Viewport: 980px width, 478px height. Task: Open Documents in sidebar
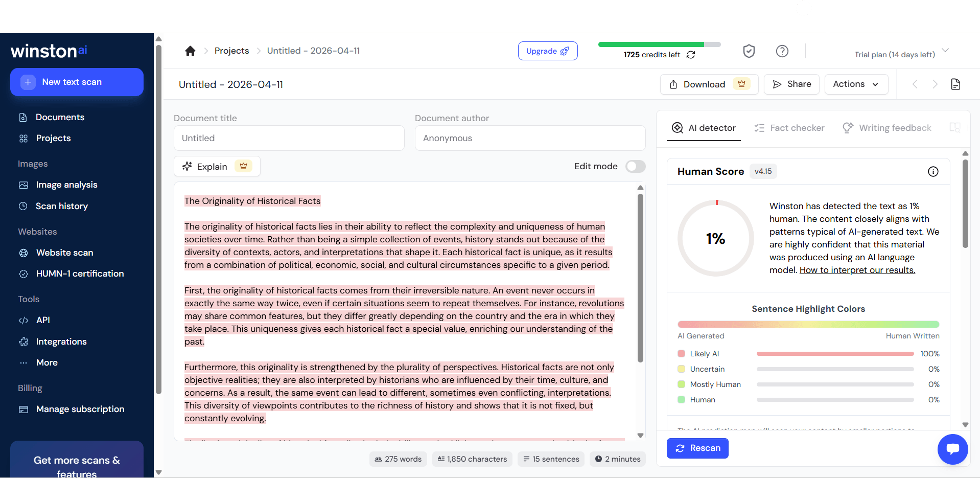coord(60,118)
